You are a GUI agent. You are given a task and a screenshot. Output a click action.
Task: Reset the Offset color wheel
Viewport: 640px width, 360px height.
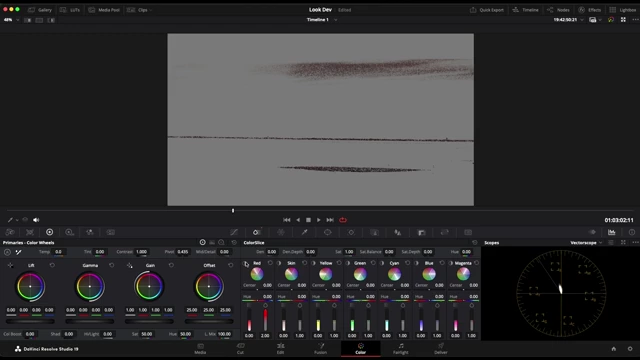[x=231, y=265]
